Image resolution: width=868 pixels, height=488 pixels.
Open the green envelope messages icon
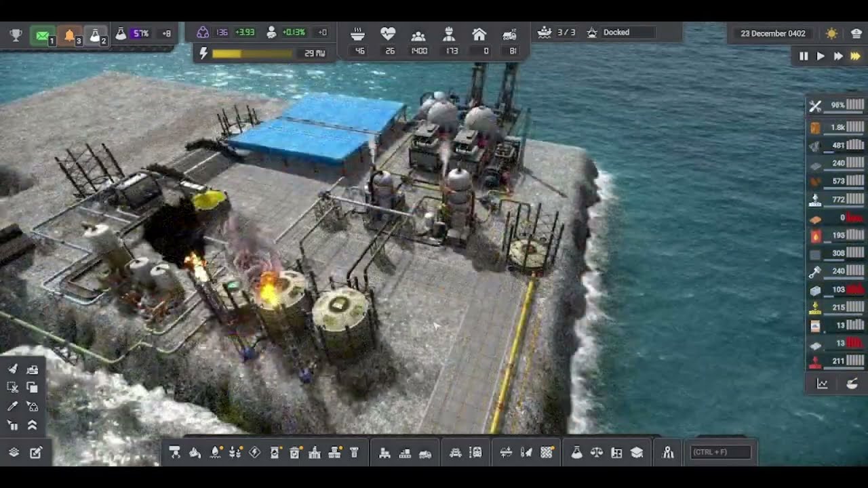[42, 35]
